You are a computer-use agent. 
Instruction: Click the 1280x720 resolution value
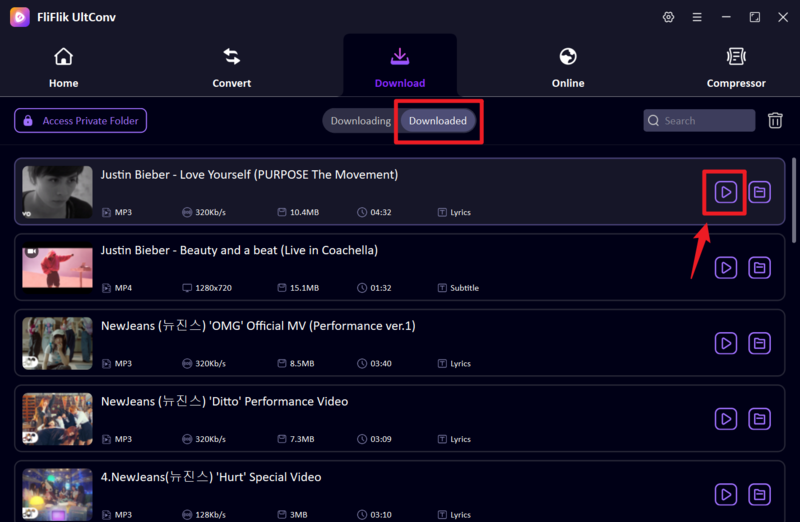click(213, 288)
